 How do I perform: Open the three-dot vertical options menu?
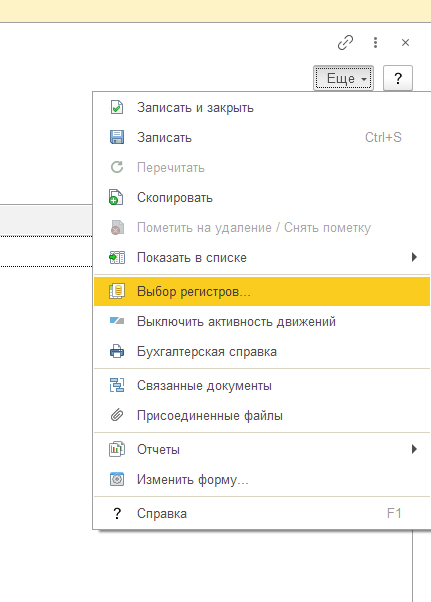click(x=375, y=43)
